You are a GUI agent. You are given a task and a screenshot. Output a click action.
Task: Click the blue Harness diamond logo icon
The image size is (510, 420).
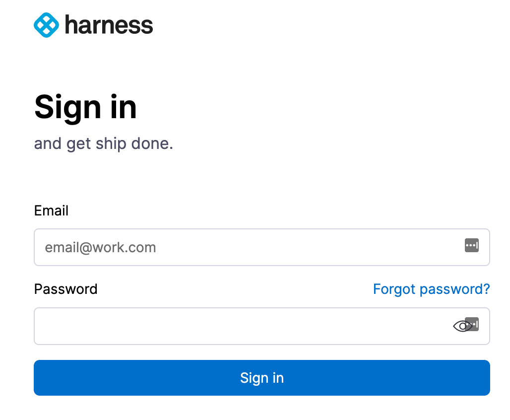click(x=47, y=25)
